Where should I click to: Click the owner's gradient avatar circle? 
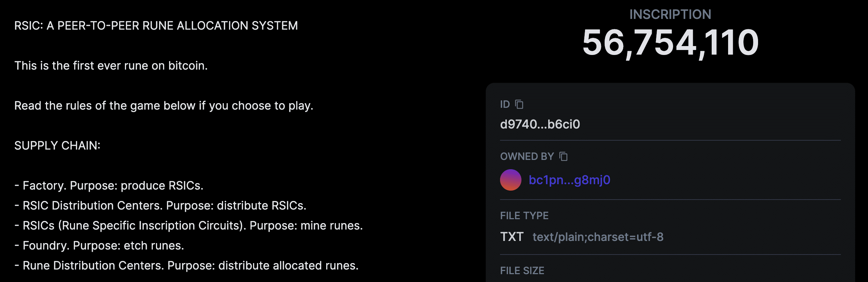(x=511, y=180)
